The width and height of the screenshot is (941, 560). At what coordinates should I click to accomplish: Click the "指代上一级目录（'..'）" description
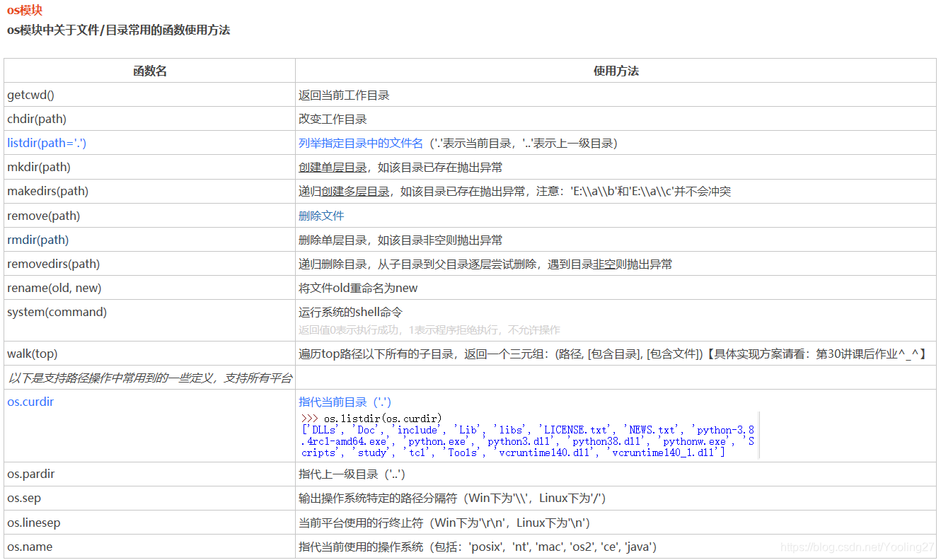[x=352, y=474]
